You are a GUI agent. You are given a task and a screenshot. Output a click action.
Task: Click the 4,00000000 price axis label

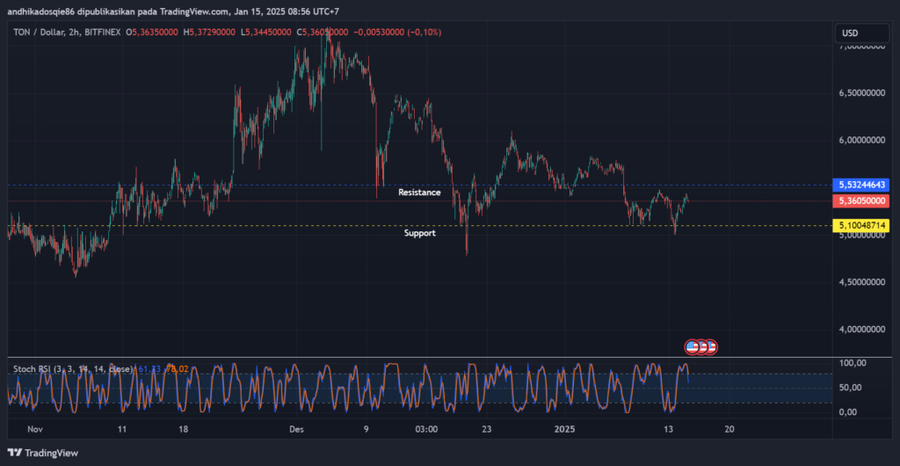point(864,329)
